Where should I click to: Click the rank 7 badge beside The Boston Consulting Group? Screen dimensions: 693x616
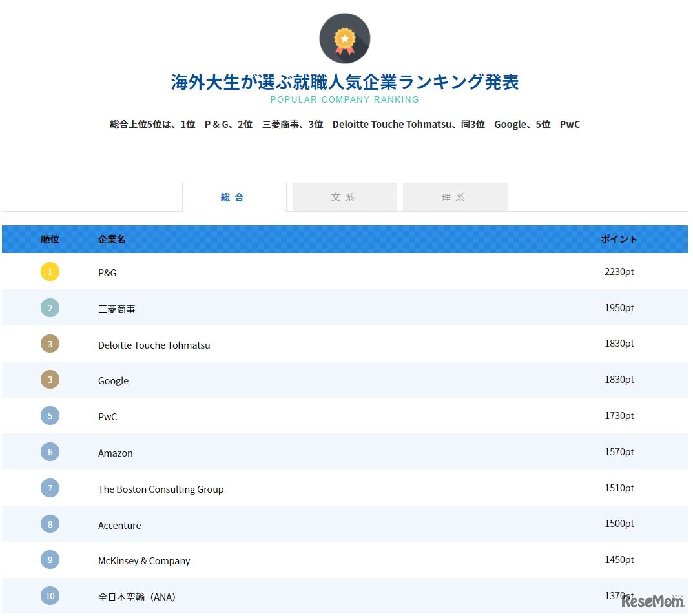pyautogui.click(x=50, y=488)
